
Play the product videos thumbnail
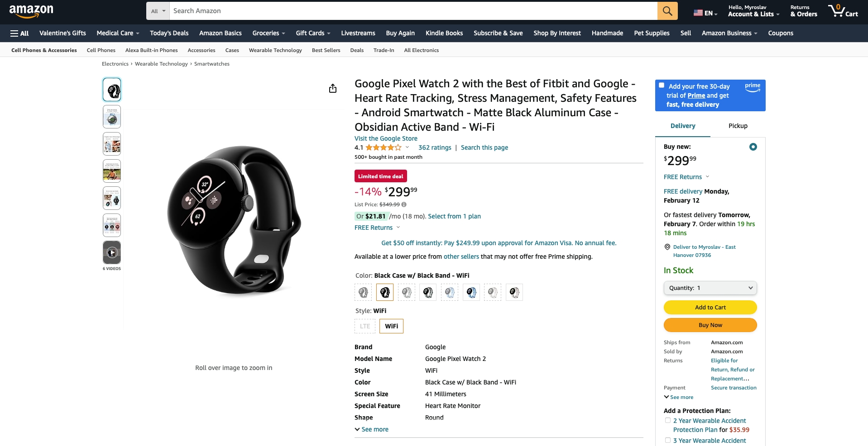(112, 252)
